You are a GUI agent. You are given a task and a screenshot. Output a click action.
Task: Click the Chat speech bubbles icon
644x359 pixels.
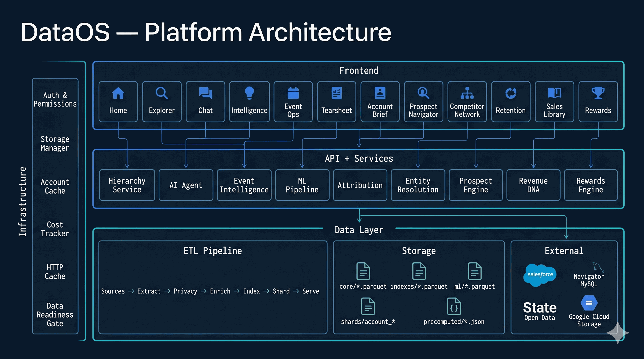(205, 93)
